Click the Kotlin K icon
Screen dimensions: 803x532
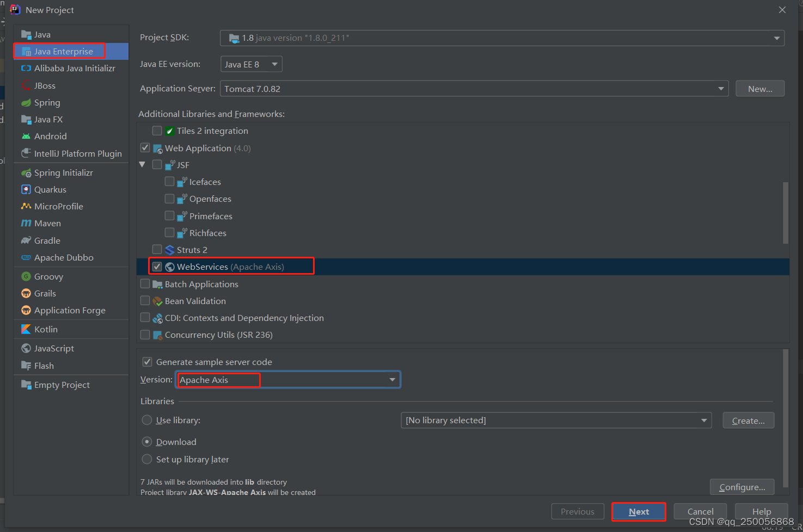pos(26,329)
